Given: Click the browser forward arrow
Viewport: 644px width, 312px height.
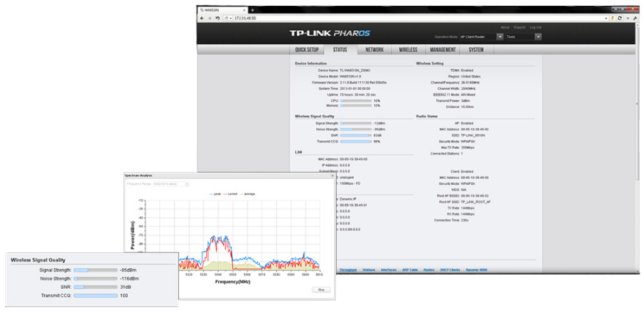Looking at the screenshot, I should (x=209, y=19).
